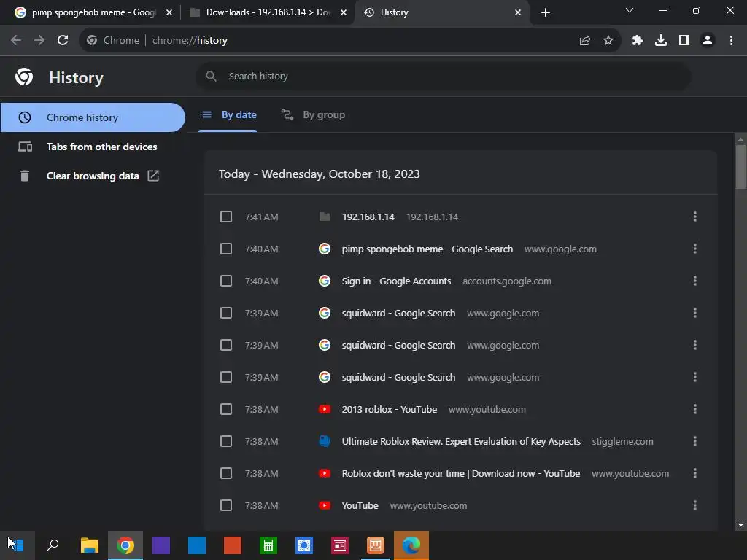Click the red-orange taskbar app icon
This screenshot has width=747, height=560.
(233, 545)
